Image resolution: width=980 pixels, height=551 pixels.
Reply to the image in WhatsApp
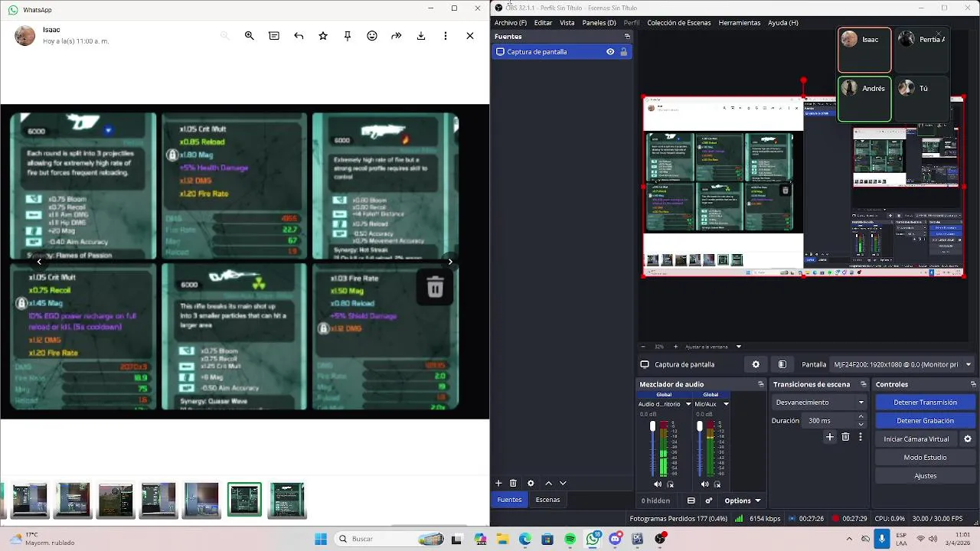tap(299, 36)
